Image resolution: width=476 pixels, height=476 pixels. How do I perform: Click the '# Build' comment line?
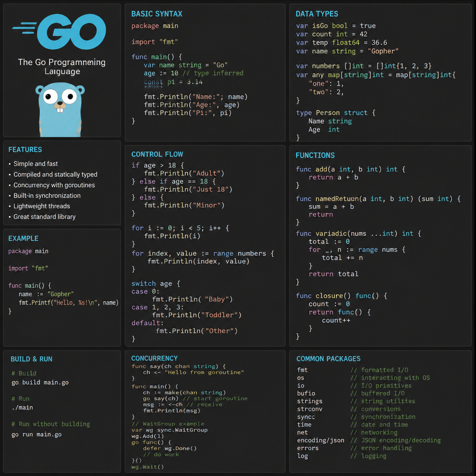[x=24, y=373]
